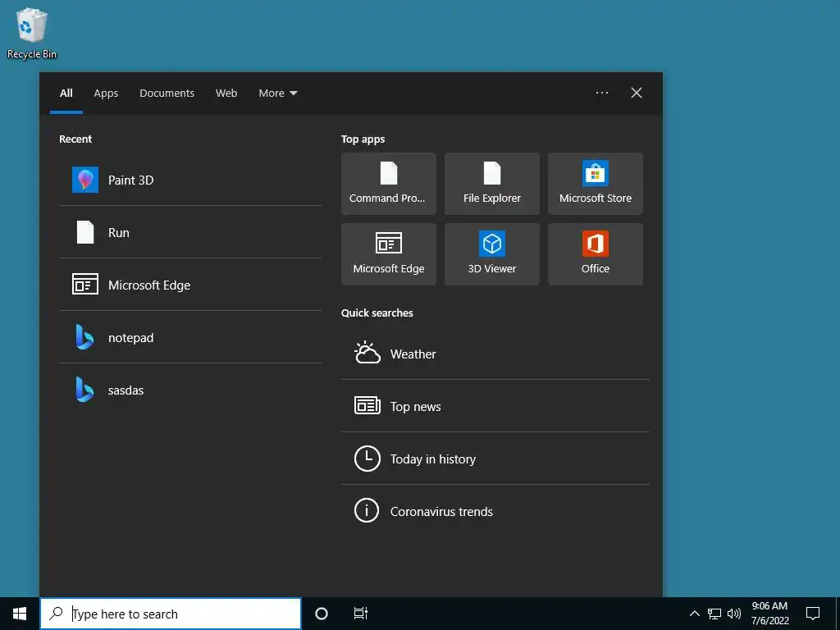Open the Office tile
The image size is (840, 630).
(x=596, y=254)
